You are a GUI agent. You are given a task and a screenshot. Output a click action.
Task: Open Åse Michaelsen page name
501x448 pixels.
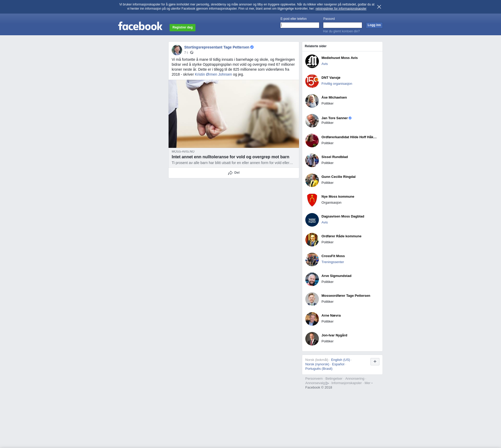click(x=334, y=98)
